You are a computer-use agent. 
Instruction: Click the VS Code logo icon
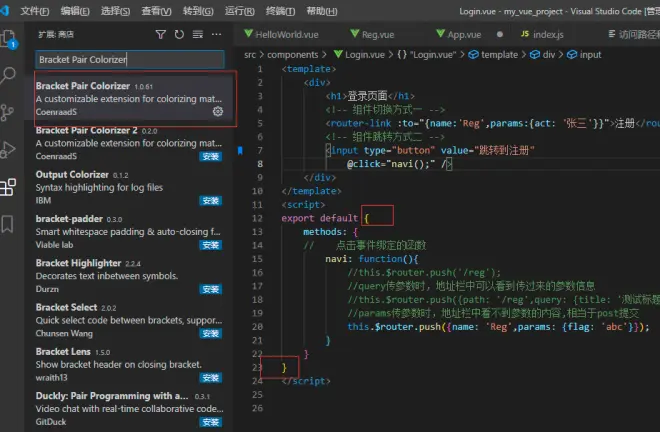(x=5, y=10)
